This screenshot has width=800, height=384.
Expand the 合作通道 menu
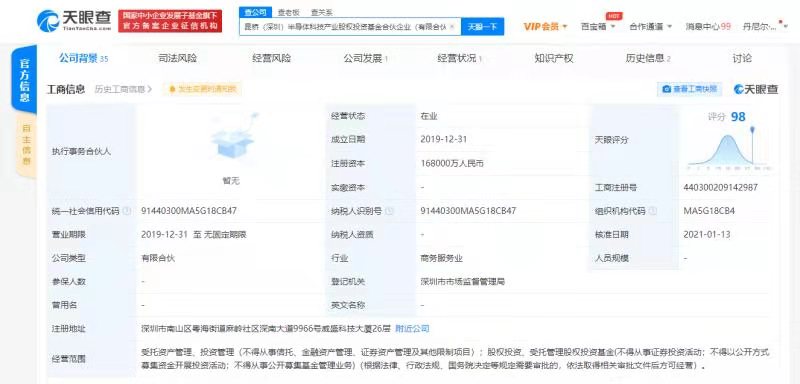(x=651, y=27)
